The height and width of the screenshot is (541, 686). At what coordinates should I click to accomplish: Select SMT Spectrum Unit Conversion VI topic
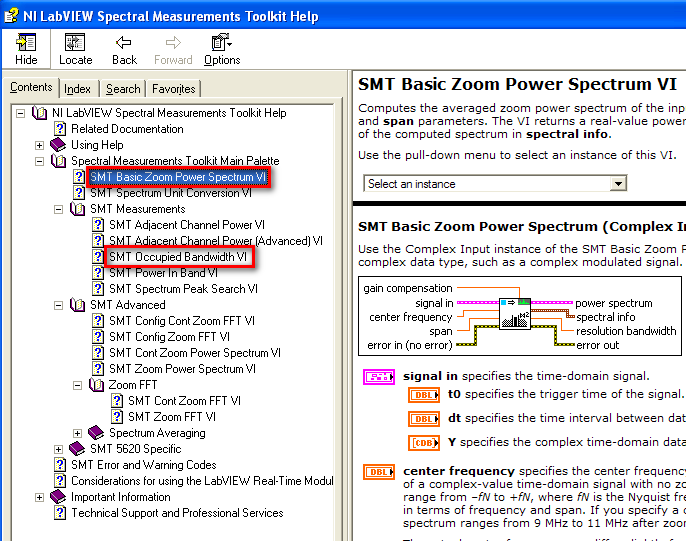tap(171, 193)
